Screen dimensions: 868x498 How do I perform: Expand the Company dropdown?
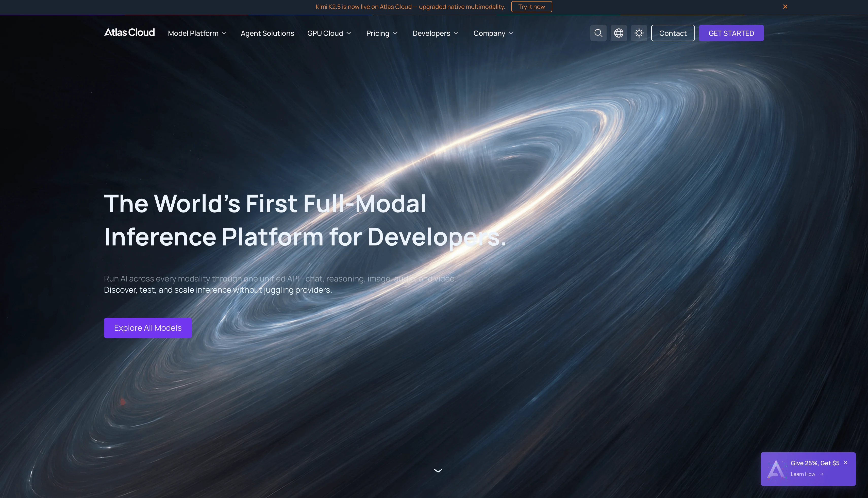[493, 33]
